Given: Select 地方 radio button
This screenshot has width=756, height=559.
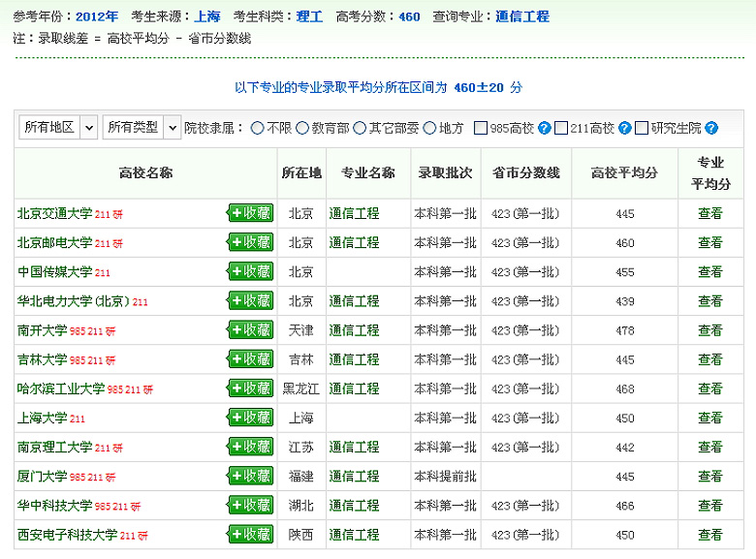Looking at the screenshot, I should pyautogui.click(x=429, y=128).
